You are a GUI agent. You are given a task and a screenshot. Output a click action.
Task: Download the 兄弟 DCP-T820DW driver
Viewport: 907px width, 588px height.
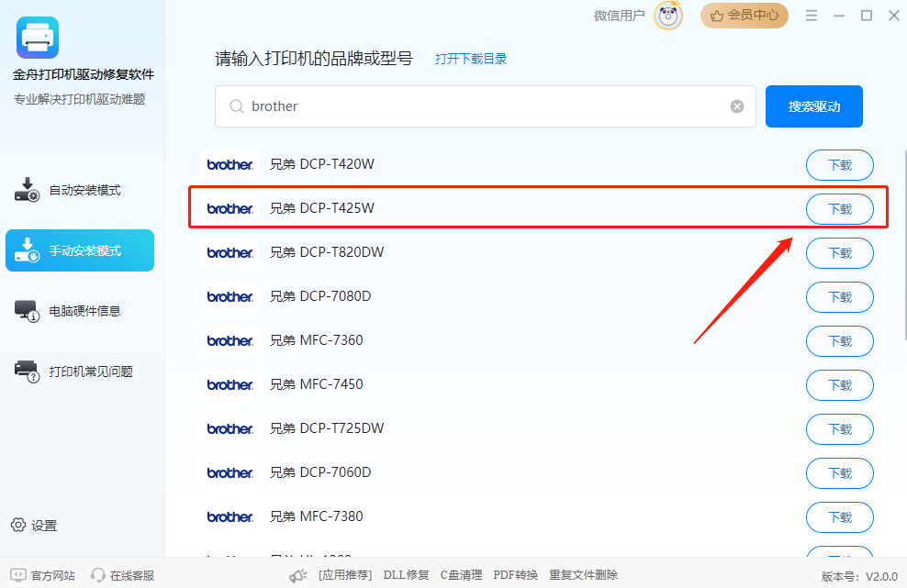(x=839, y=253)
